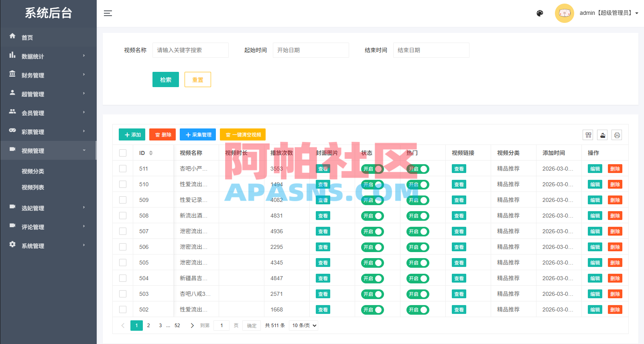
Task: Open theme palette icon in header
Action: tap(540, 13)
